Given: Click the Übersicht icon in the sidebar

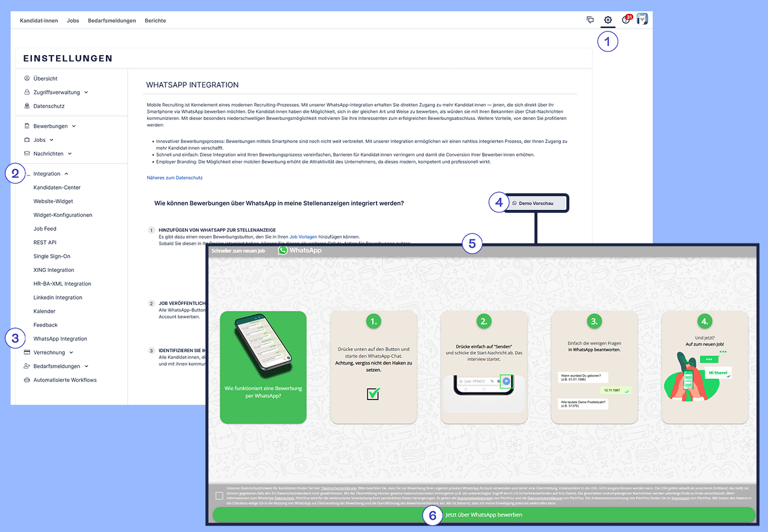Looking at the screenshot, I should [x=27, y=79].
